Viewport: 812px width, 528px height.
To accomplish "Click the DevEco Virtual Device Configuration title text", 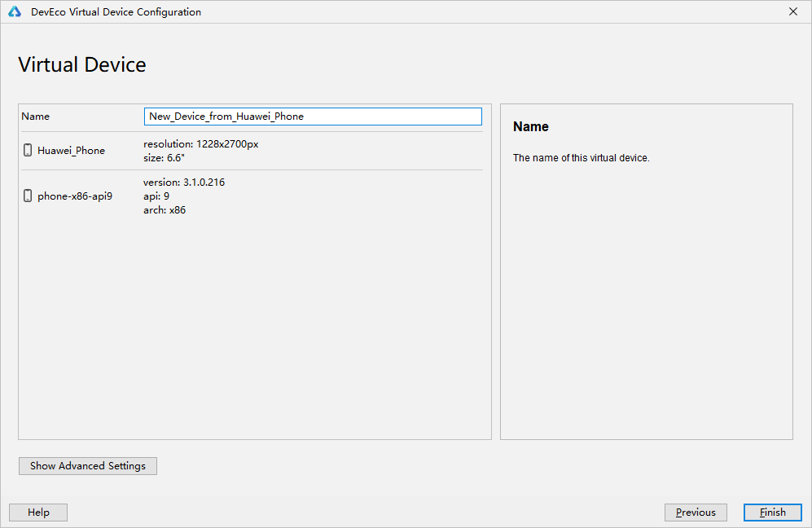I will [116, 12].
